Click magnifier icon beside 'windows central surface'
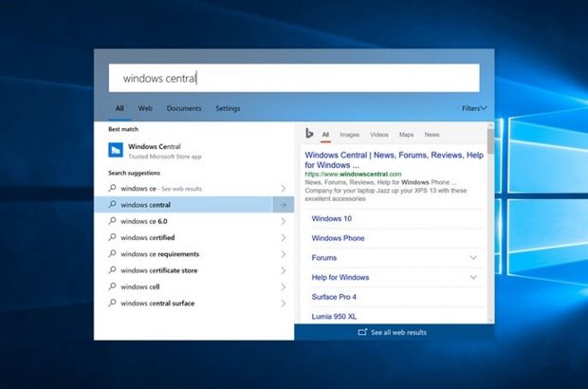The height and width of the screenshot is (389, 588). [112, 303]
